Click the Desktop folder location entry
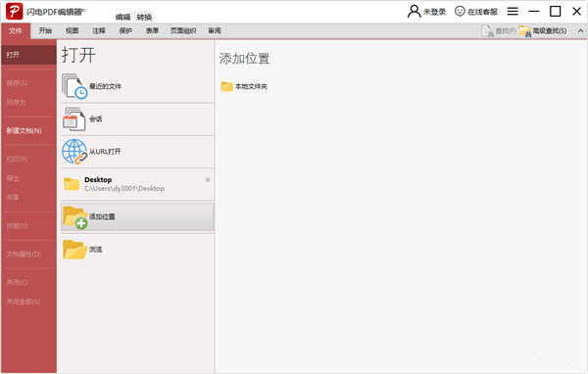 pyautogui.click(x=137, y=184)
